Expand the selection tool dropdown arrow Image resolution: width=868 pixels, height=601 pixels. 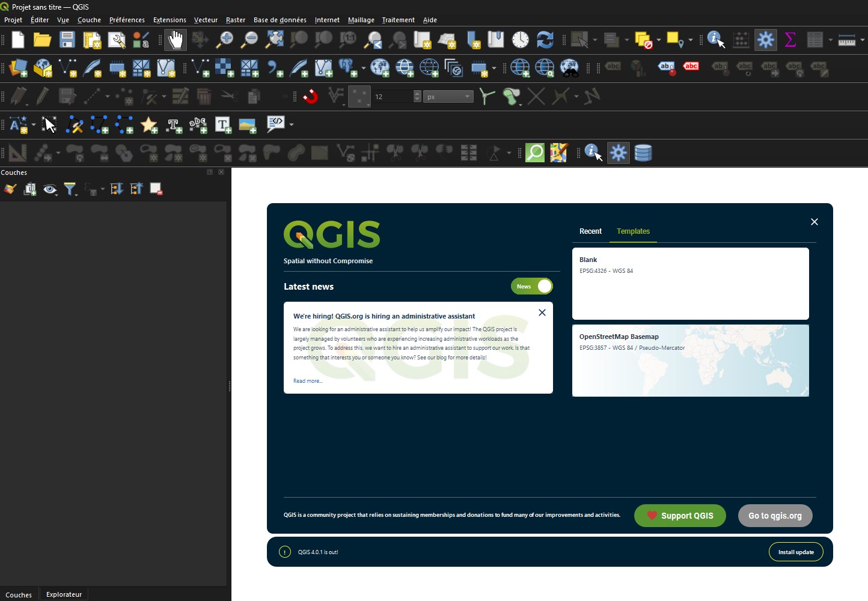tap(595, 40)
